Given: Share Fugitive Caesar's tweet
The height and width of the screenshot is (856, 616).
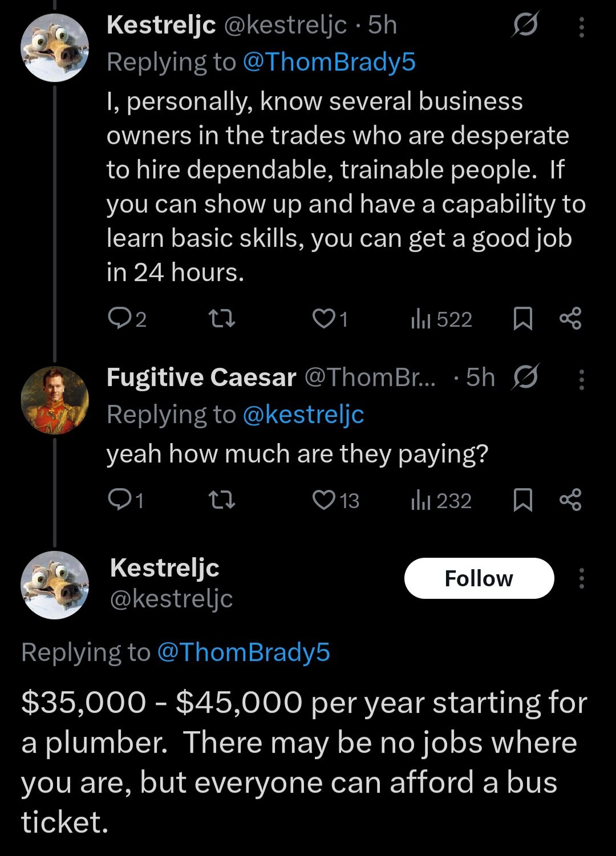Looking at the screenshot, I should point(570,500).
